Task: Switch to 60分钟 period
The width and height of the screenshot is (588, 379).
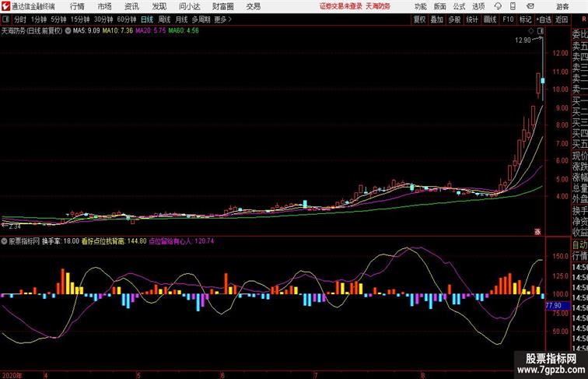Action: click(127, 19)
